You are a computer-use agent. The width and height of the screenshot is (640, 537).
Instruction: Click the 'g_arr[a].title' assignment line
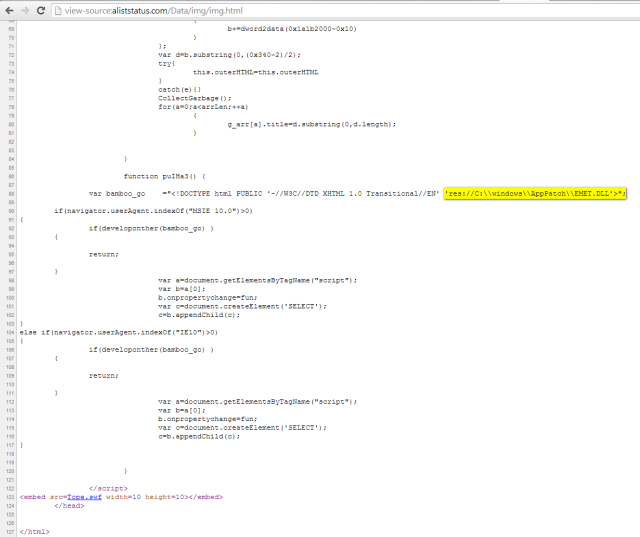click(312, 124)
